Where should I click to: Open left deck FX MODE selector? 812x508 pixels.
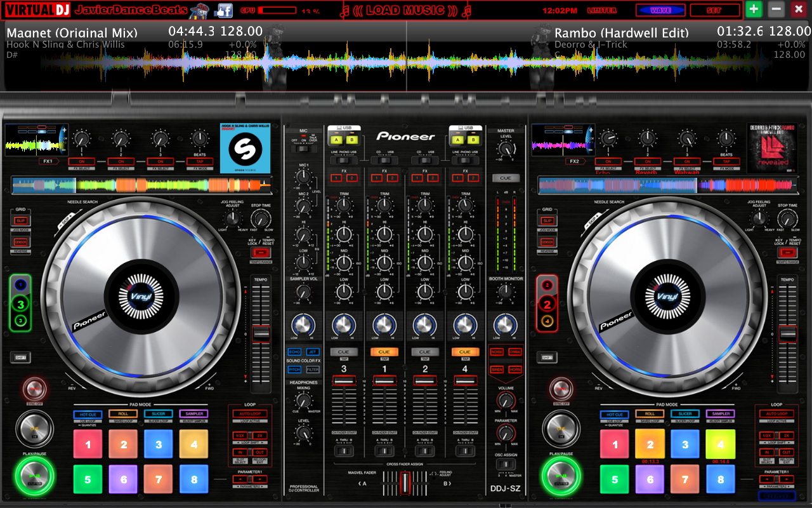pos(200,168)
